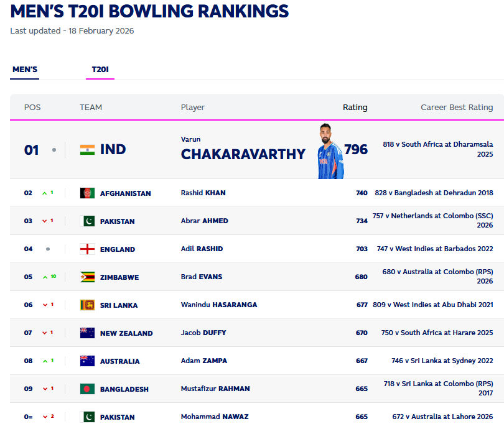Switch to the MEN'S tab
504x429 pixels.
point(24,69)
